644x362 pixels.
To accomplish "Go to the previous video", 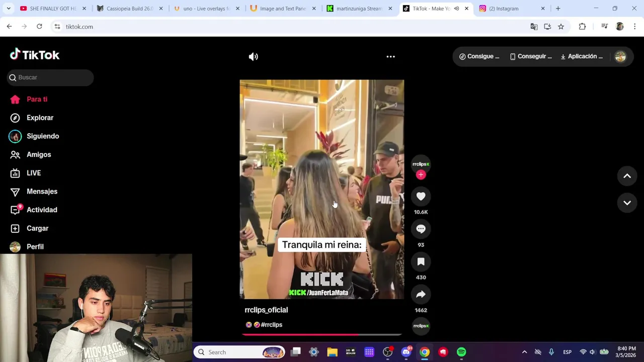I will pos(627,176).
